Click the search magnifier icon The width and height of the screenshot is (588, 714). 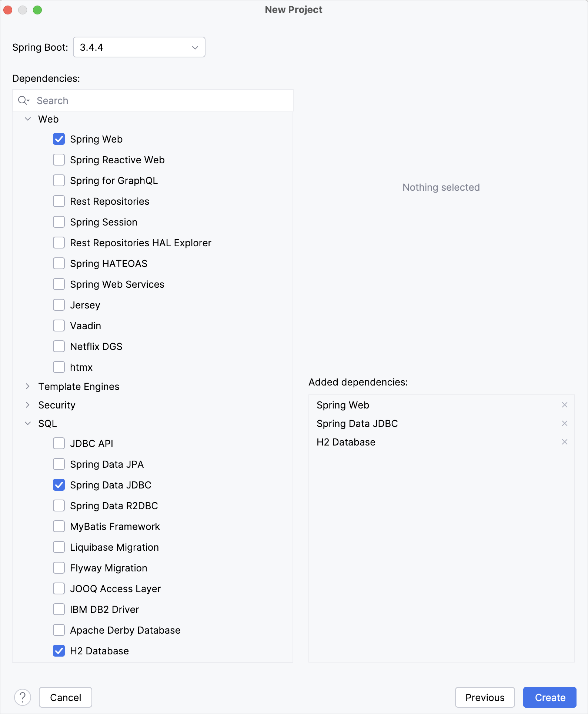point(23,100)
